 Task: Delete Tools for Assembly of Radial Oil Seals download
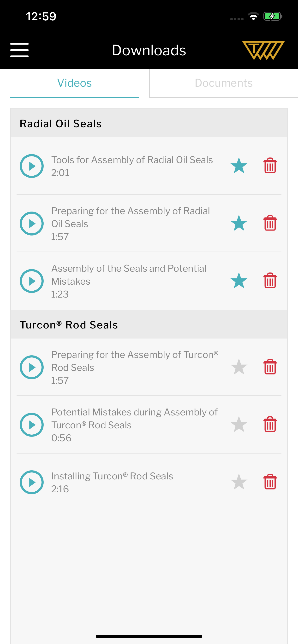[270, 166]
